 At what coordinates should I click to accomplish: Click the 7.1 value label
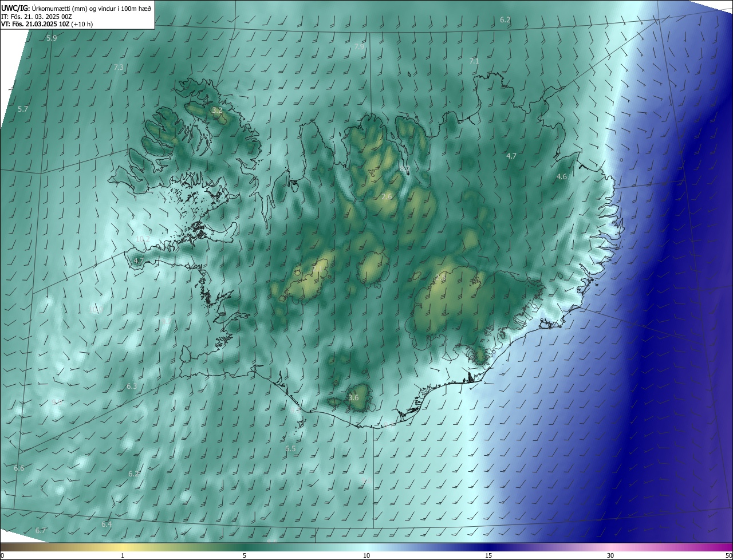(x=474, y=61)
